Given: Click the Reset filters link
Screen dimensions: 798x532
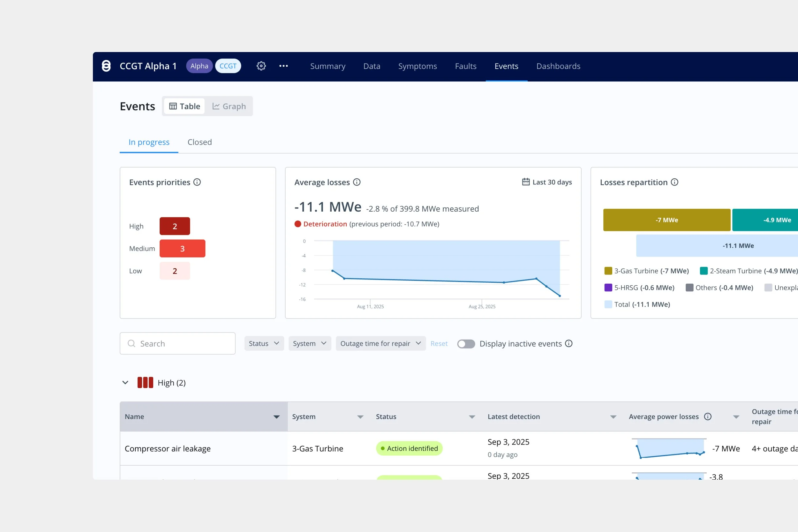Looking at the screenshot, I should [439, 343].
